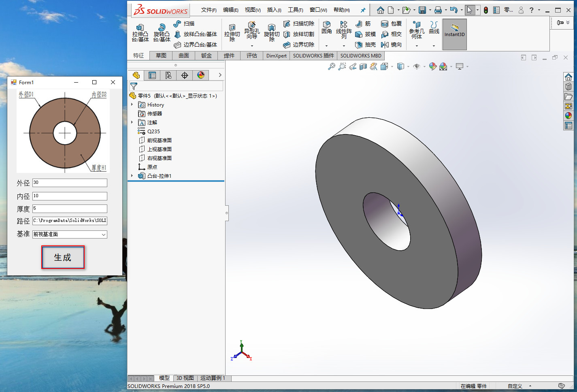Open the Appearances task pane icon
Screen dimensions: 577x392
[568, 115]
